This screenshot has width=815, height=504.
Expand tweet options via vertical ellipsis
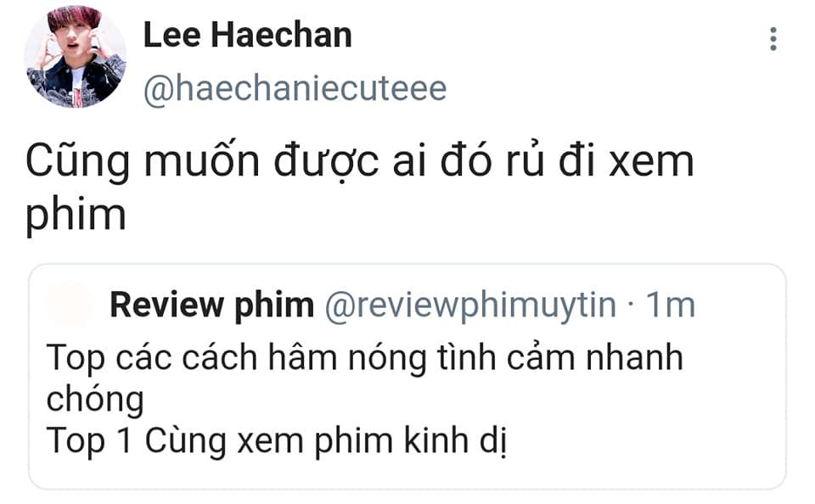coord(773,39)
